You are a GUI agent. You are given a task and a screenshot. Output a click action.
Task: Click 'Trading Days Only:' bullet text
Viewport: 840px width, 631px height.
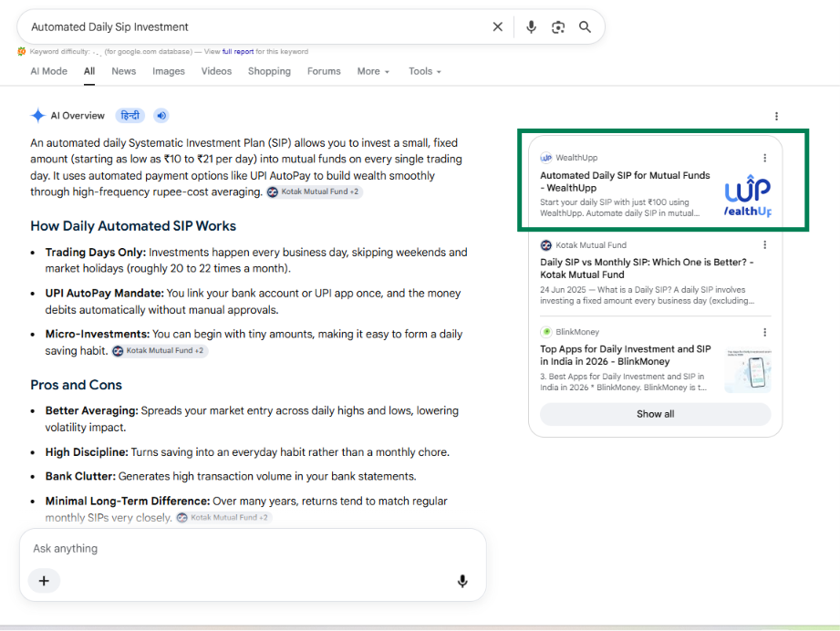pyautogui.click(x=96, y=253)
